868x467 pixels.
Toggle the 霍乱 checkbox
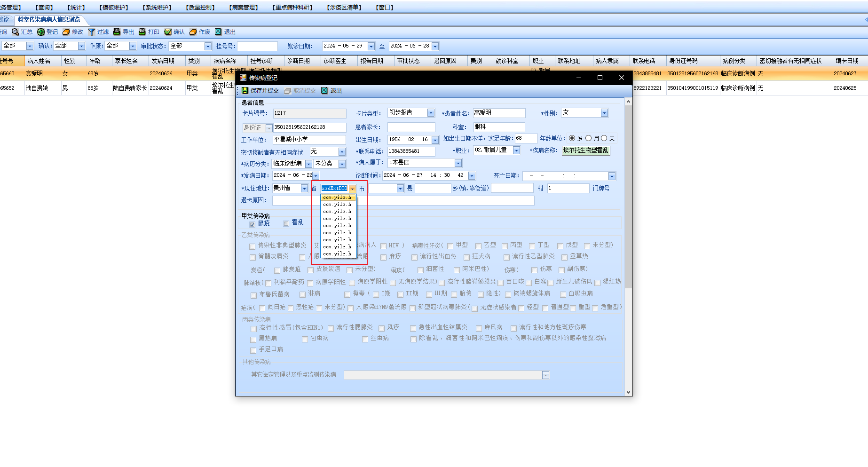tap(286, 223)
